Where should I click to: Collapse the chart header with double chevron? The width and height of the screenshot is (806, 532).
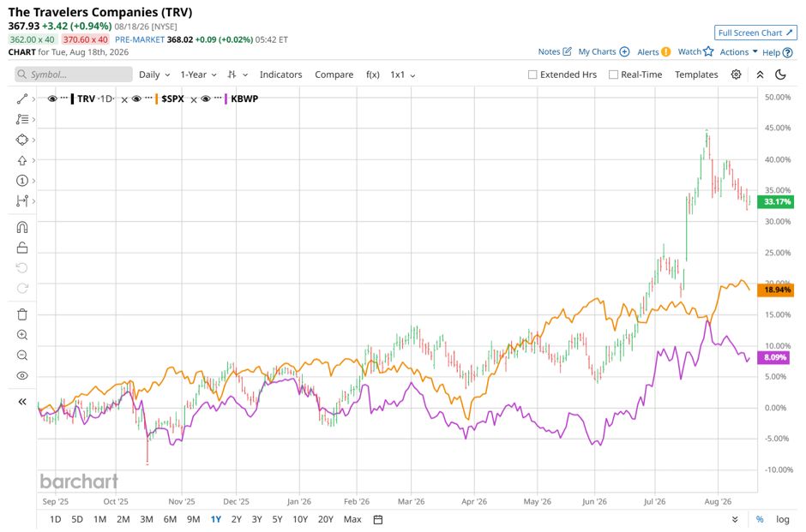pos(760,75)
